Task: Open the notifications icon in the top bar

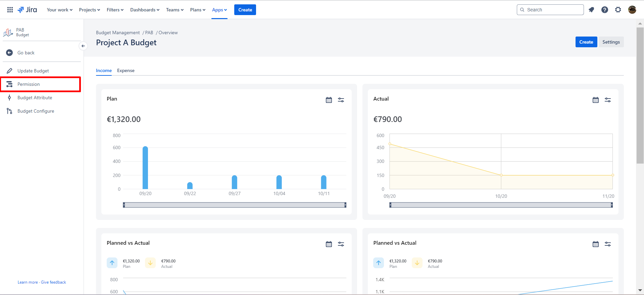Action: click(591, 10)
